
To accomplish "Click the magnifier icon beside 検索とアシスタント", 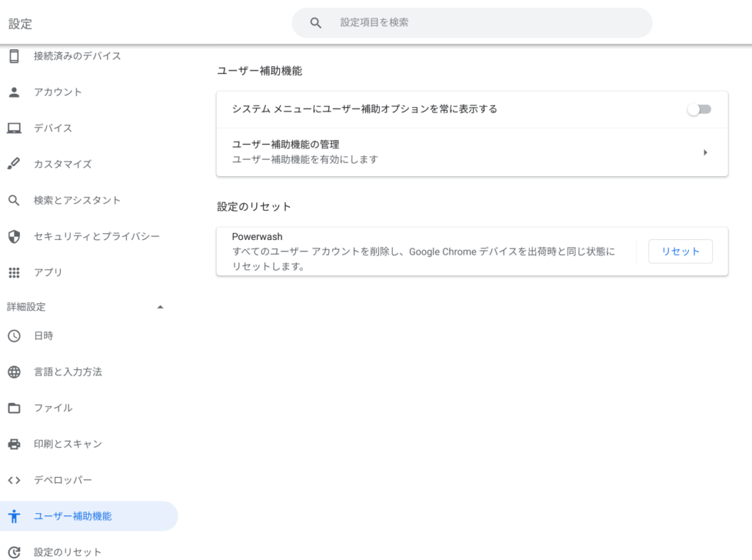I will coord(14,200).
